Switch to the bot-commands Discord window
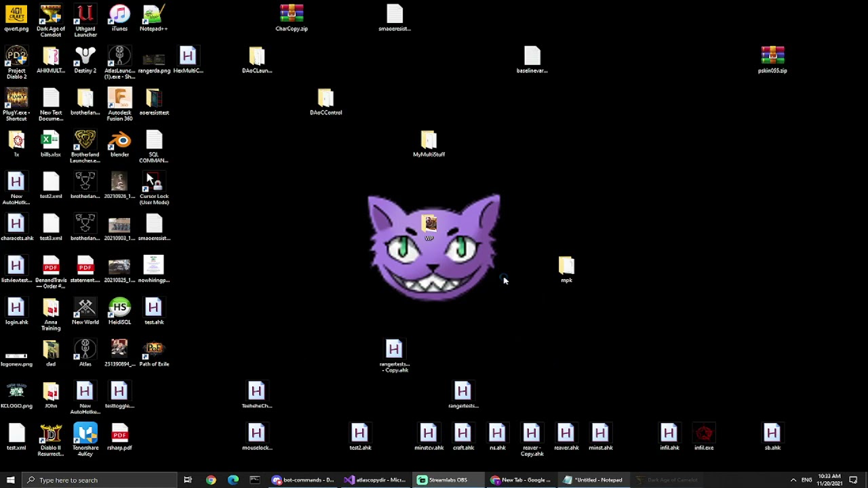The height and width of the screenshot is (488, 868). 303,480
